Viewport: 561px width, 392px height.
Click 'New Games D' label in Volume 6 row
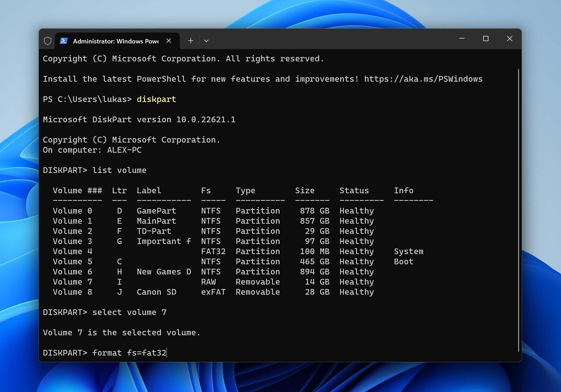coord(164,272)
